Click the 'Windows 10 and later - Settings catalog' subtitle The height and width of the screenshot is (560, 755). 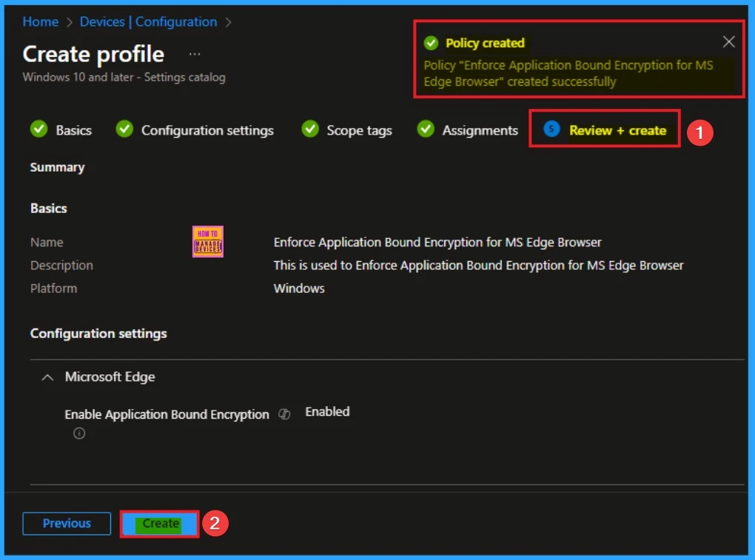point(124,77)
